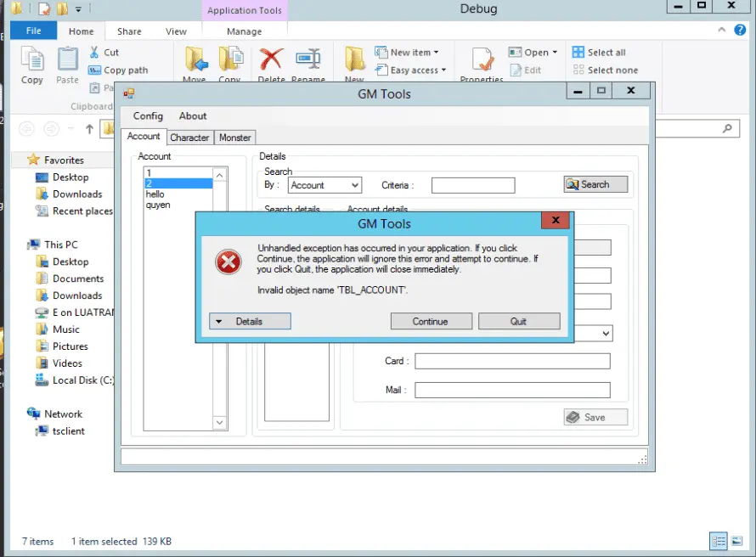Switch to the Character tab

coord(189,138)
